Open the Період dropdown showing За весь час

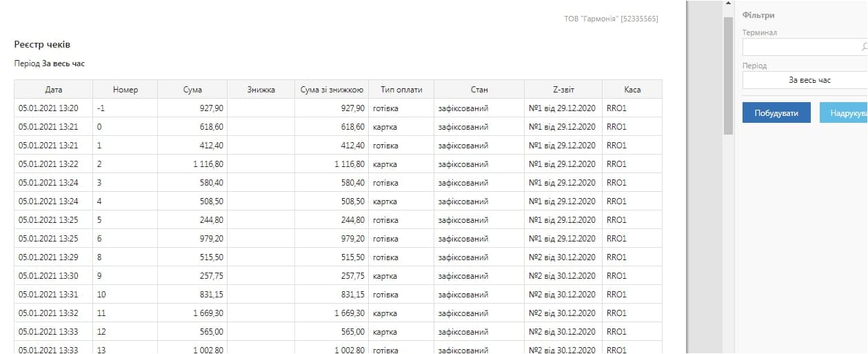point(805,80)
